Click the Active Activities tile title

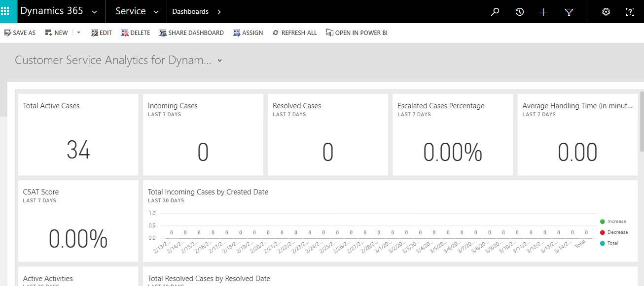pyautogui.click(x=48, y=279)
